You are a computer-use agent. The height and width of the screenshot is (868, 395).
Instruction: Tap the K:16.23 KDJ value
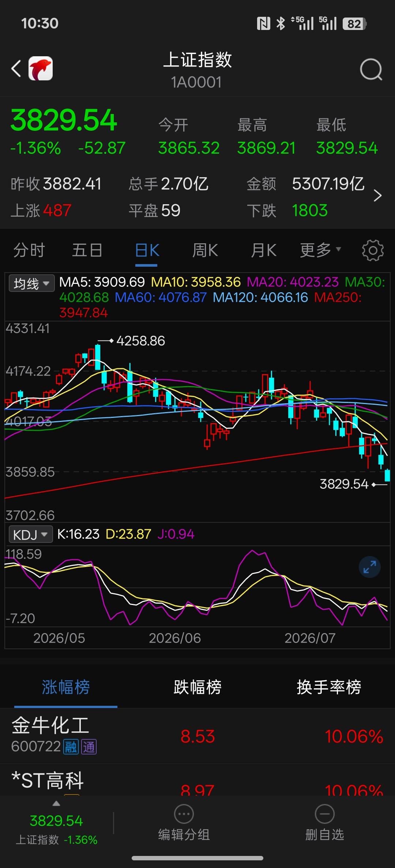(78, 534)
